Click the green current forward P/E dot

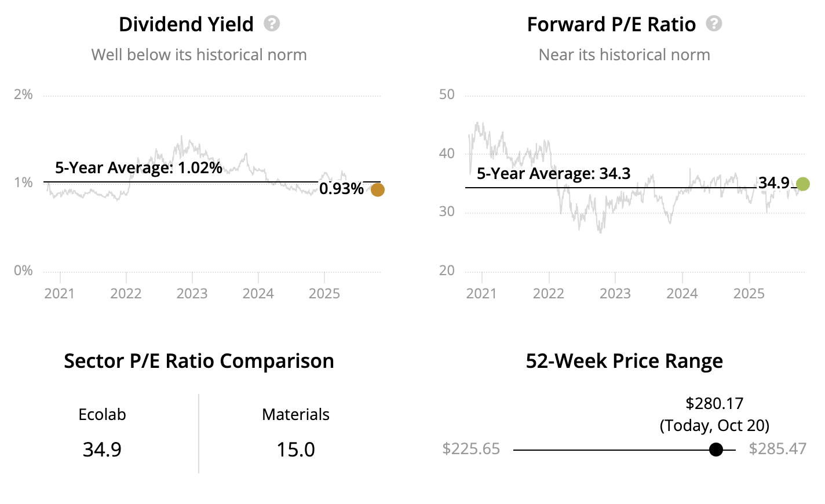[802, 184]
